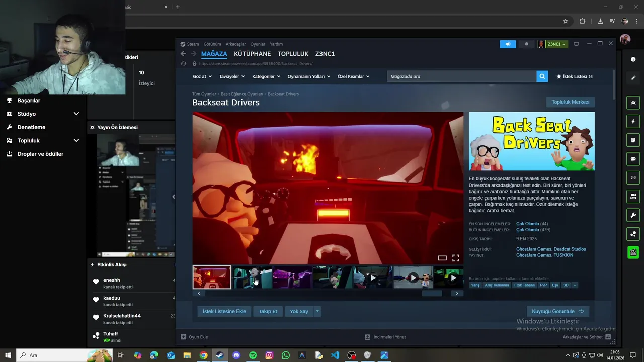Click the green clapperboard icon in right toolbar
The height and width of the screenshot is (362, 644).
click(x=633, y=252)
